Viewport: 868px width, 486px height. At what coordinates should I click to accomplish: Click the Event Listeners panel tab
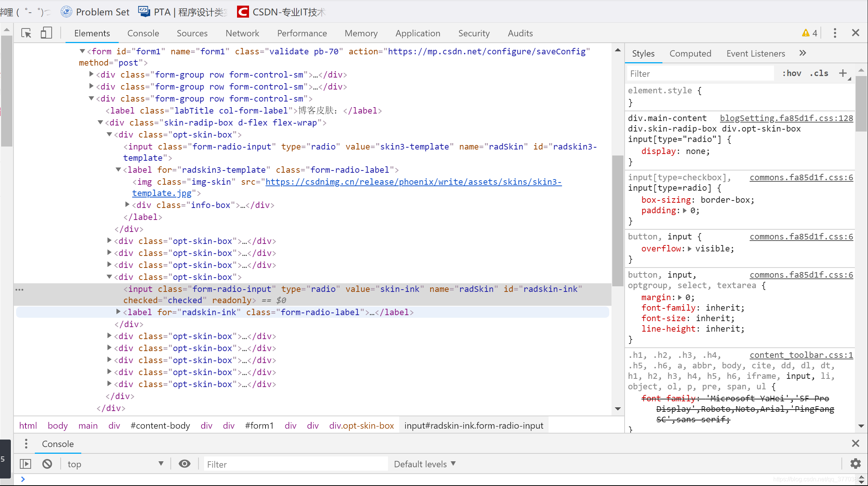[x=755, y=53]
